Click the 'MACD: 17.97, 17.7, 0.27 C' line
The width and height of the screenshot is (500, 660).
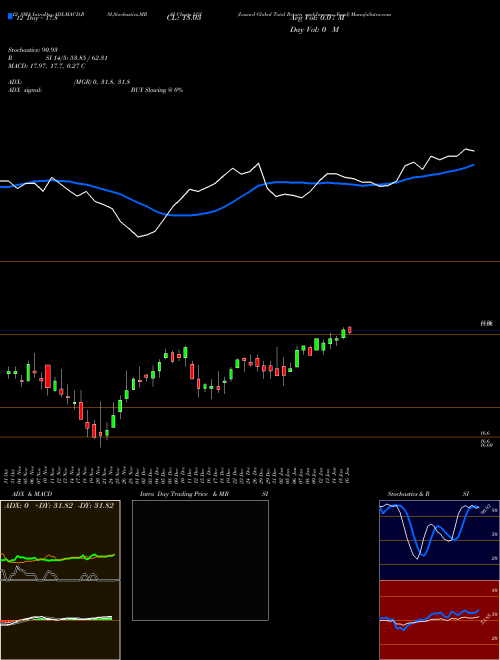[x=47, y=66]
